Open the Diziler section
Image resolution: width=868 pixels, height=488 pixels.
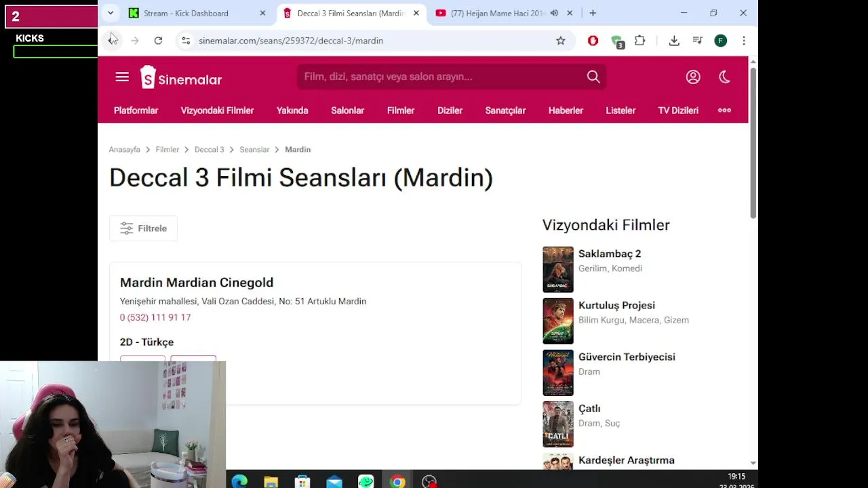pos(450,110)
